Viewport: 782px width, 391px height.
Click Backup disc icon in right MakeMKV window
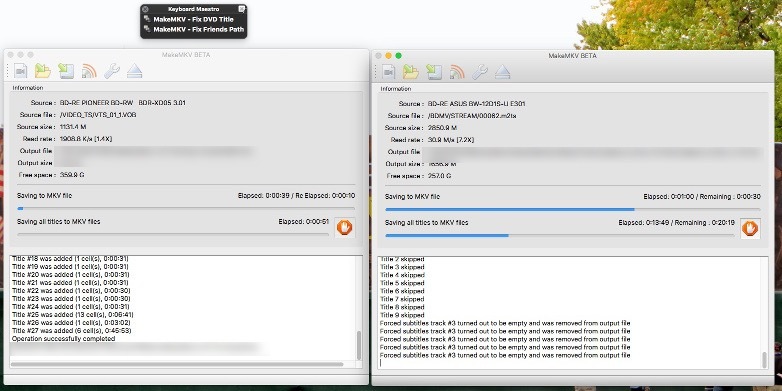click(434, 72)
